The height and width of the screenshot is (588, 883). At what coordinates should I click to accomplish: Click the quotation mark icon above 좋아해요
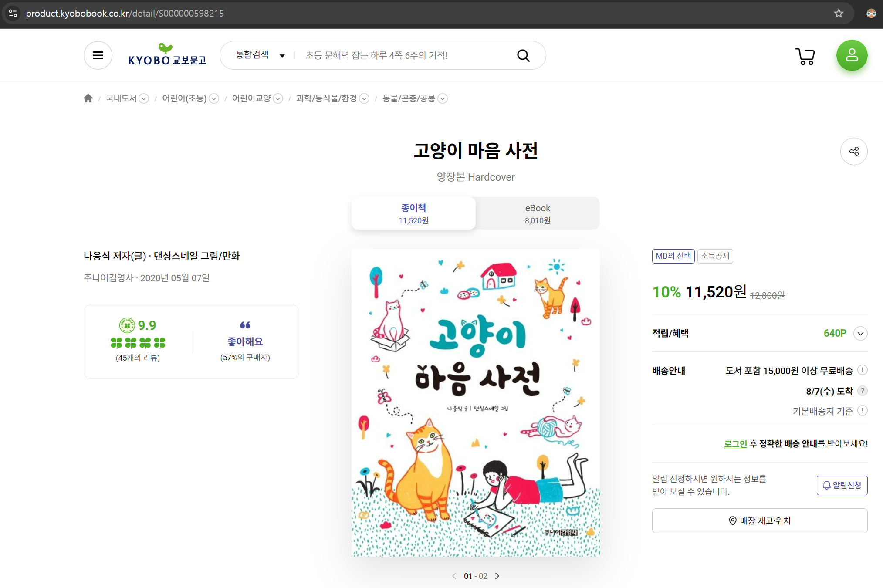245,325
